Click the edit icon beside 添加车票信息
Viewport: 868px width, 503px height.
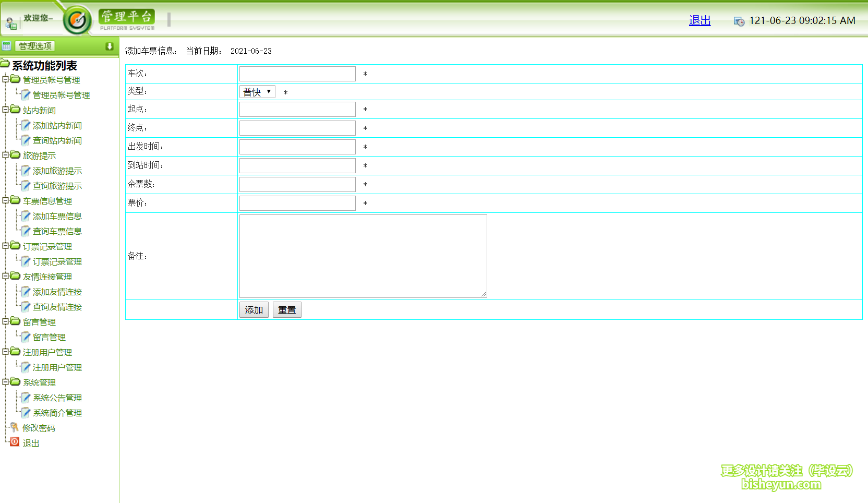(x=26, y=216)
